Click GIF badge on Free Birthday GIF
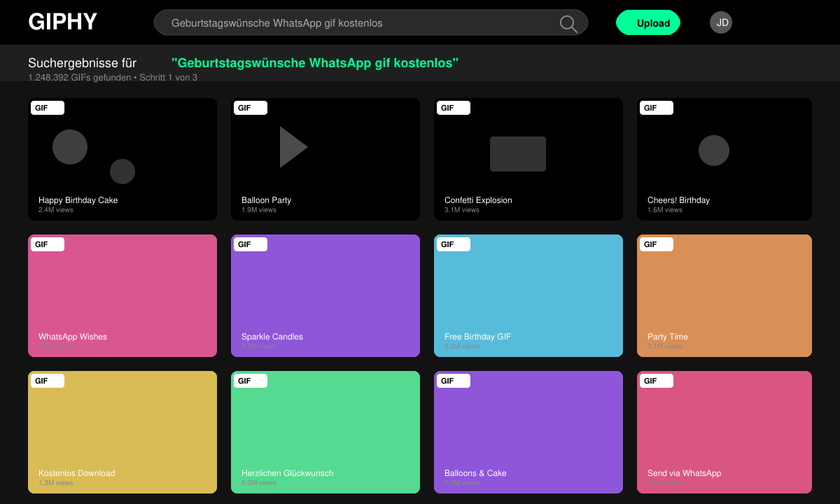840x504 pixels. point(454,244)
